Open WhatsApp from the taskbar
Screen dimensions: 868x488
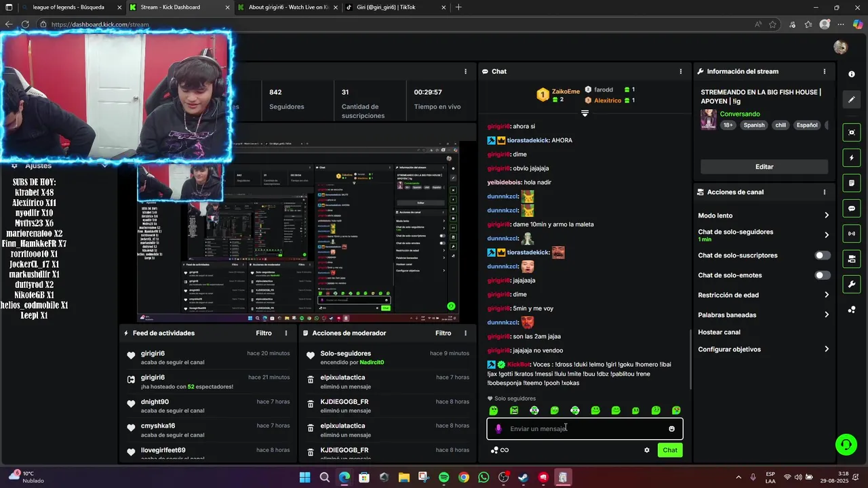click(484, 477)
